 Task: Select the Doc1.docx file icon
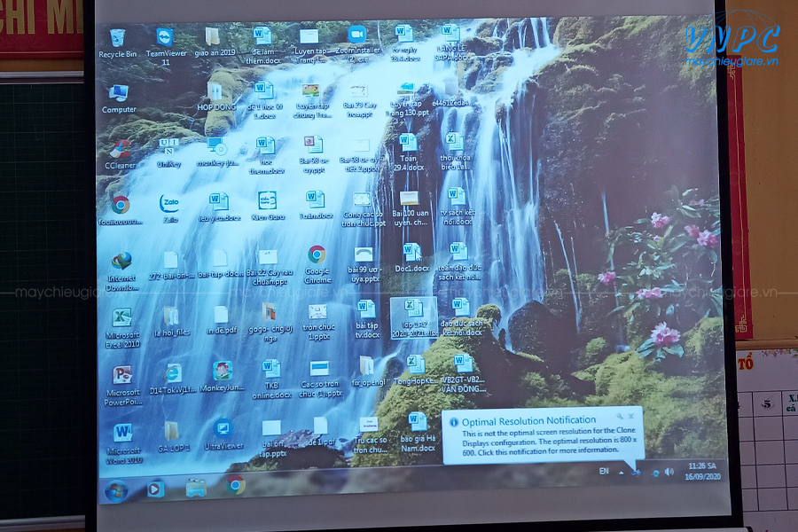pyautogui.click(x=412, y=258)
